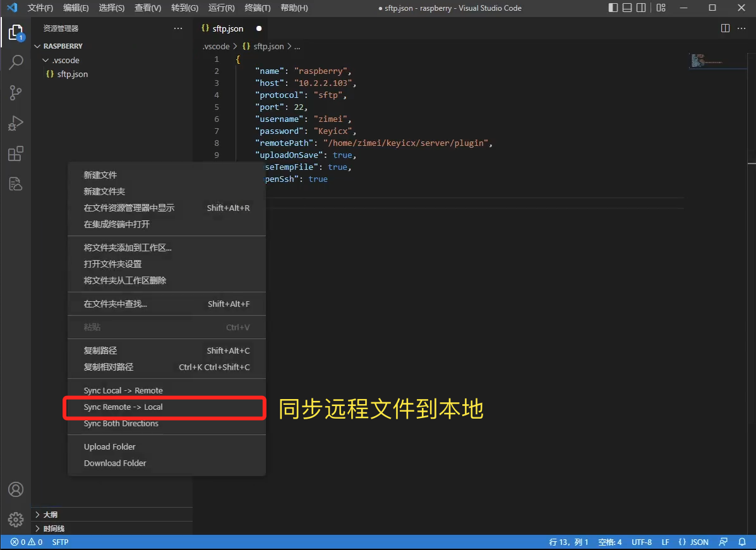Select Sync Remote -> Local menu item
This screenshot has width=756, height=550.
tap(166, 407)
